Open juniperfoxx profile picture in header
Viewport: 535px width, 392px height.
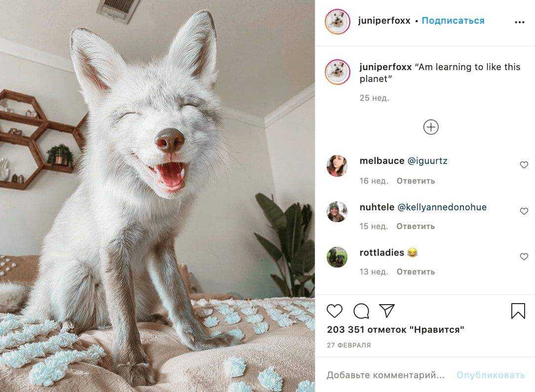pyautogui.click(x=338, y=22)
